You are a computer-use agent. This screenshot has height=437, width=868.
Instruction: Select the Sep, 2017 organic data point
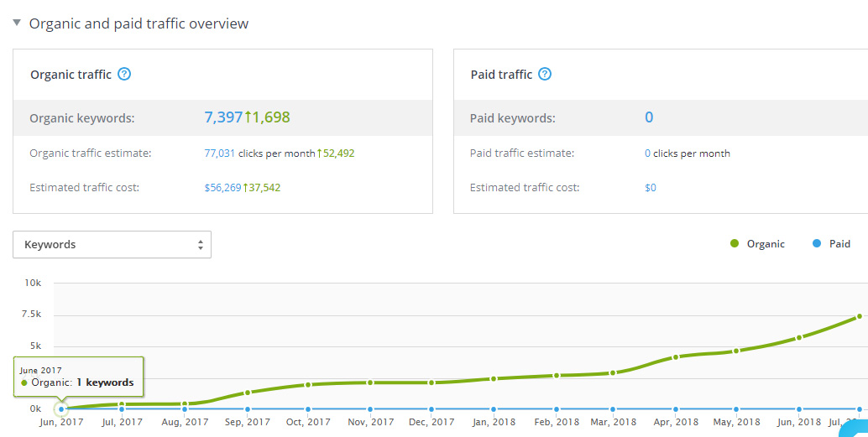[x=248, y=393]
